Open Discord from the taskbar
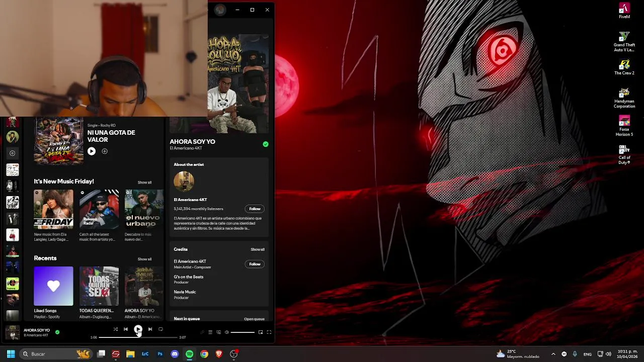644x362 pixels. [x=175, y=354]
